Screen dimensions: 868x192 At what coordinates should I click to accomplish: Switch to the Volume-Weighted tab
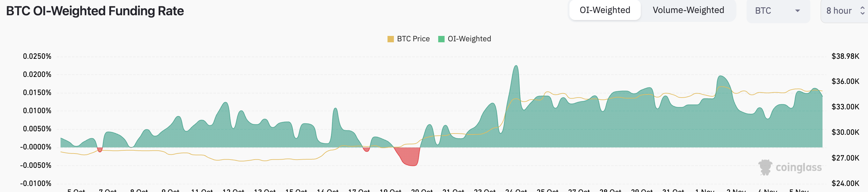688,10
